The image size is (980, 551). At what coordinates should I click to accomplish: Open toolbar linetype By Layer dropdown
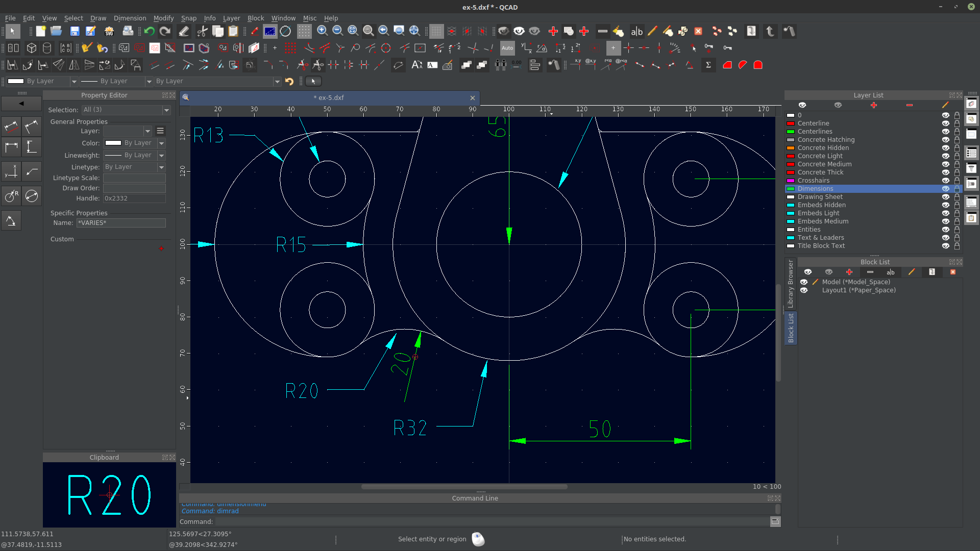pos(218,81)
